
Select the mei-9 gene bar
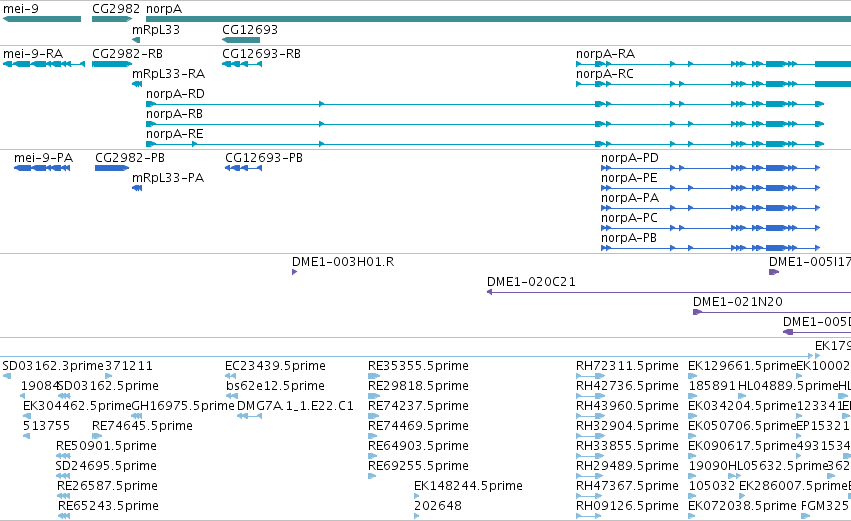coord(42,19)
